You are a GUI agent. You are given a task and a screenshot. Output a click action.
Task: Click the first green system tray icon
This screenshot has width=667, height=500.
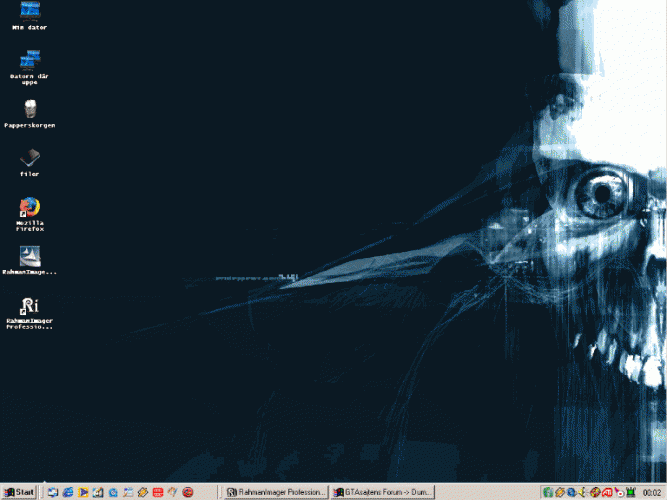click(548, 492)
